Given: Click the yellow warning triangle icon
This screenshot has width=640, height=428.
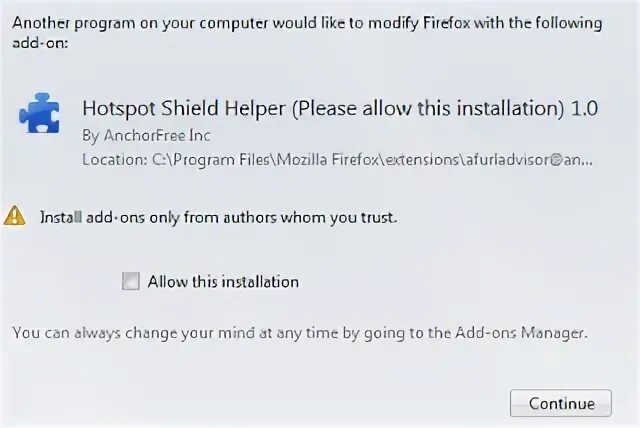Looking at the screenshot, I should (x=15, y=216).
